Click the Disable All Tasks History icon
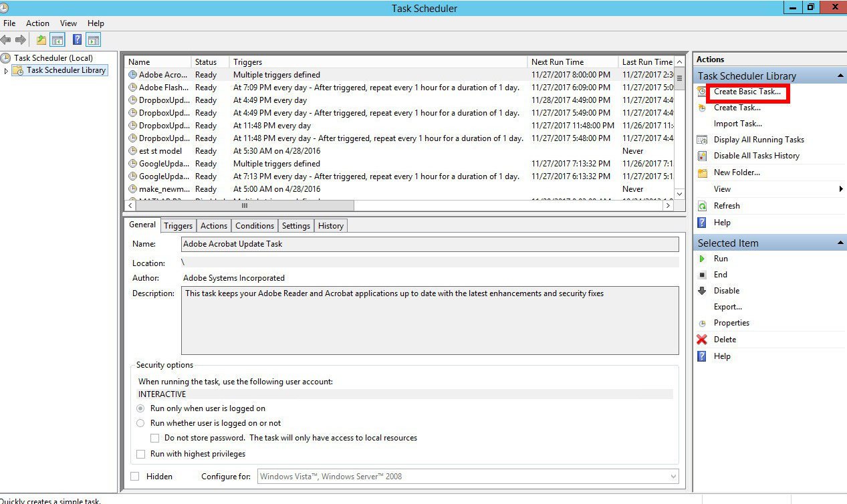Screen dimensions: 847x504 pyautogui.click(x=702, y=156)
